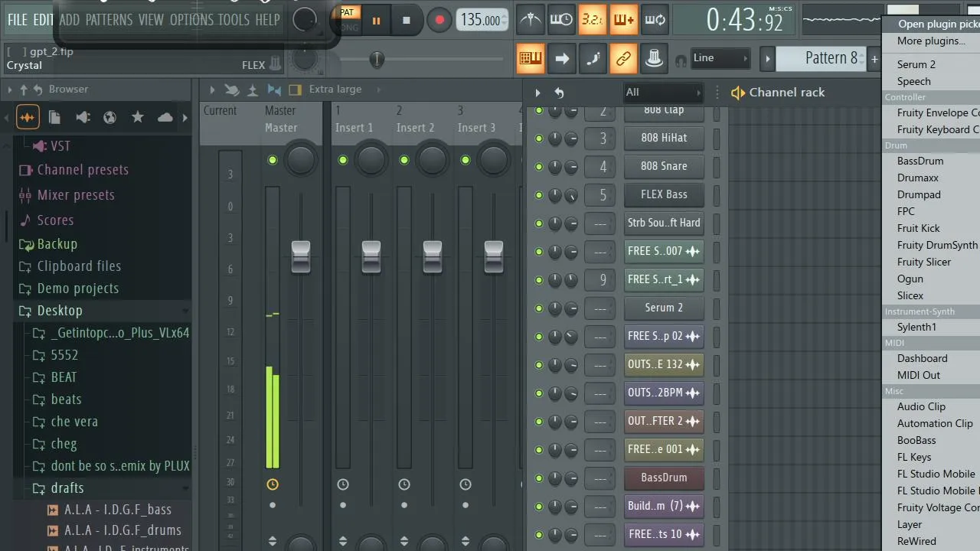Open the FILE menu

[x=17, y=20]
